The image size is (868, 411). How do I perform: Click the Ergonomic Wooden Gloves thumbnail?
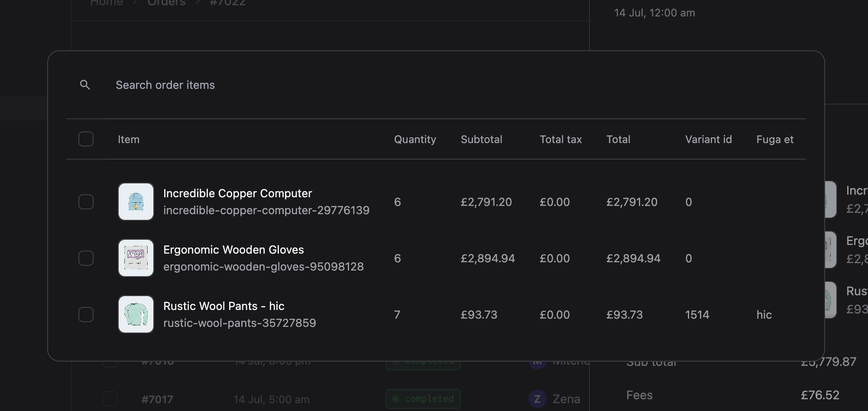pos(136,258)
